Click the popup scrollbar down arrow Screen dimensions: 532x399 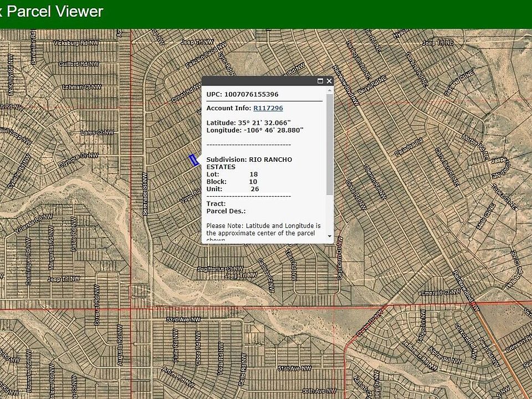point(329,236)
